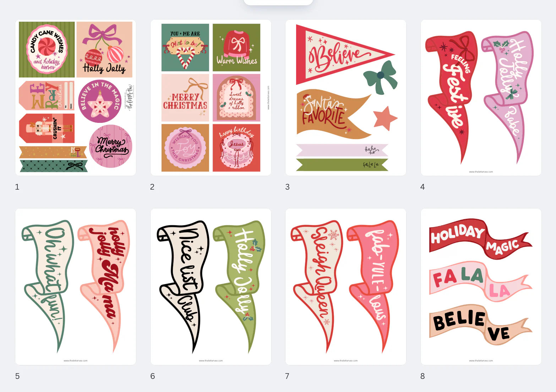Click the page number 3 label
The height and width of the screenshot is (392, 556).
[288, 187]
